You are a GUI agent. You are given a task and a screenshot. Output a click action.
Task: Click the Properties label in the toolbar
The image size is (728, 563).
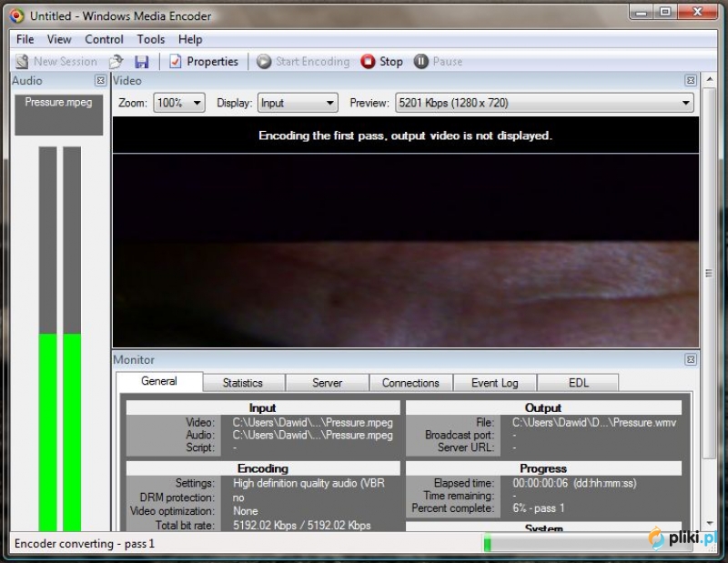pyautogui.click(x=213, y=61)
